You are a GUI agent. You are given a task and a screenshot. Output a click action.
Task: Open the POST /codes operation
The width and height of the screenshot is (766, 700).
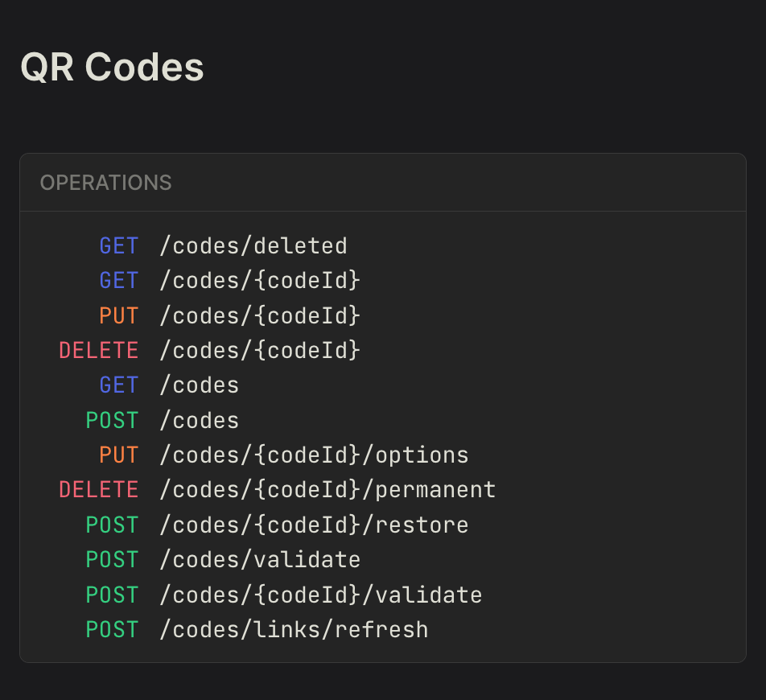(x=198, y=420)
